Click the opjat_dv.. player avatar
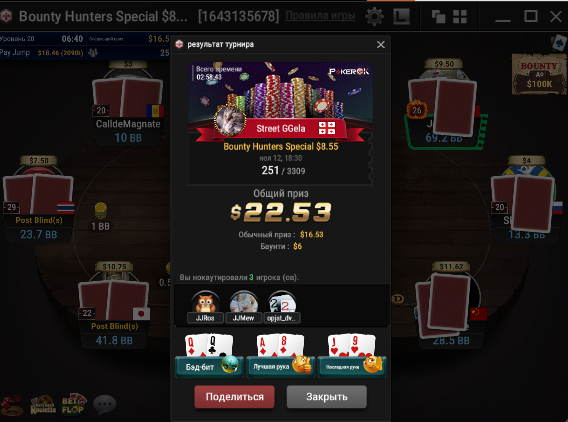Screen dimensions: 568x422 coord(282,307)
